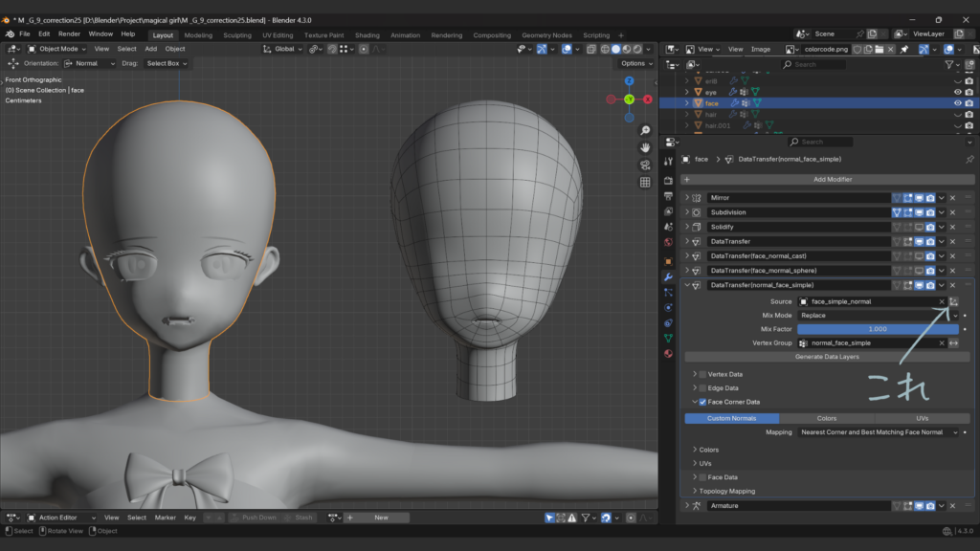The width and height of the screenshot is (980, 551).
Task: Open the Object Mode dropdown
Action: point(57,49)
